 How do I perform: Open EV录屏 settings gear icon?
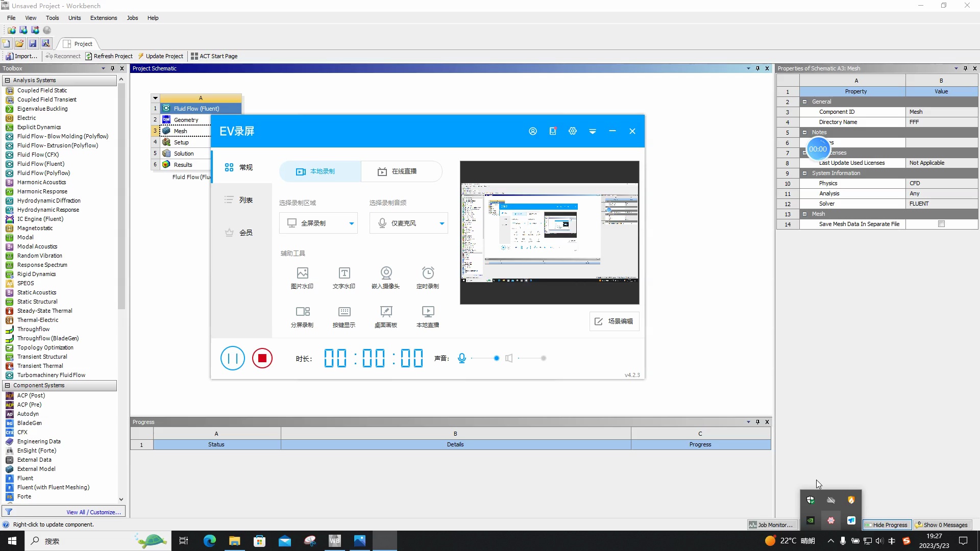tap(572, 131)
